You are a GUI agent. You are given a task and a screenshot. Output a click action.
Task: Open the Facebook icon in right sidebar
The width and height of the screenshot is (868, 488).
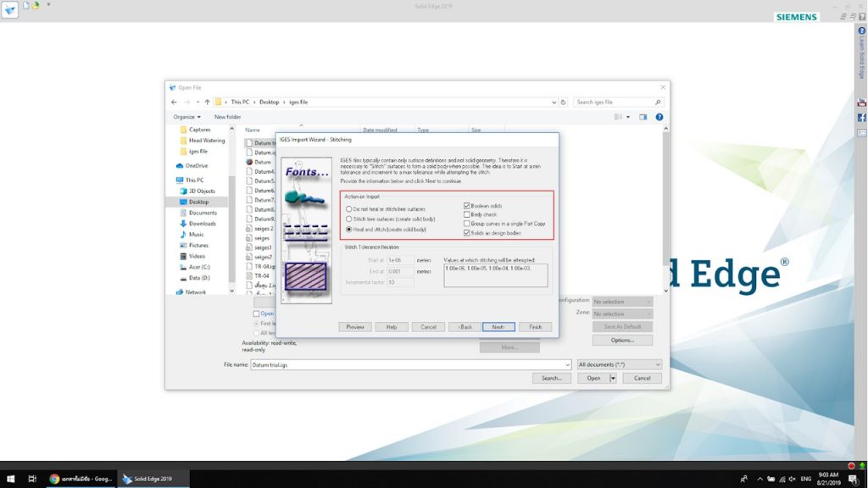[862, 118]
